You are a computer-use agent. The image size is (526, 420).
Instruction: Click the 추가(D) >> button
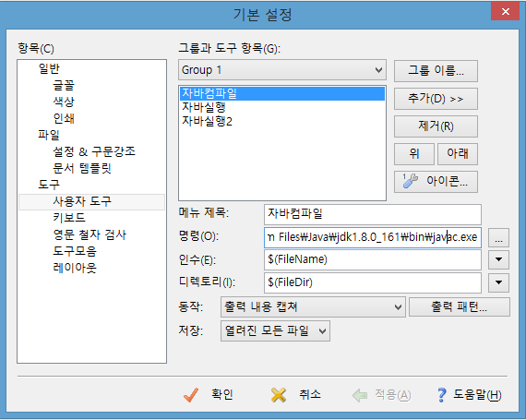(x=436, y=99)
